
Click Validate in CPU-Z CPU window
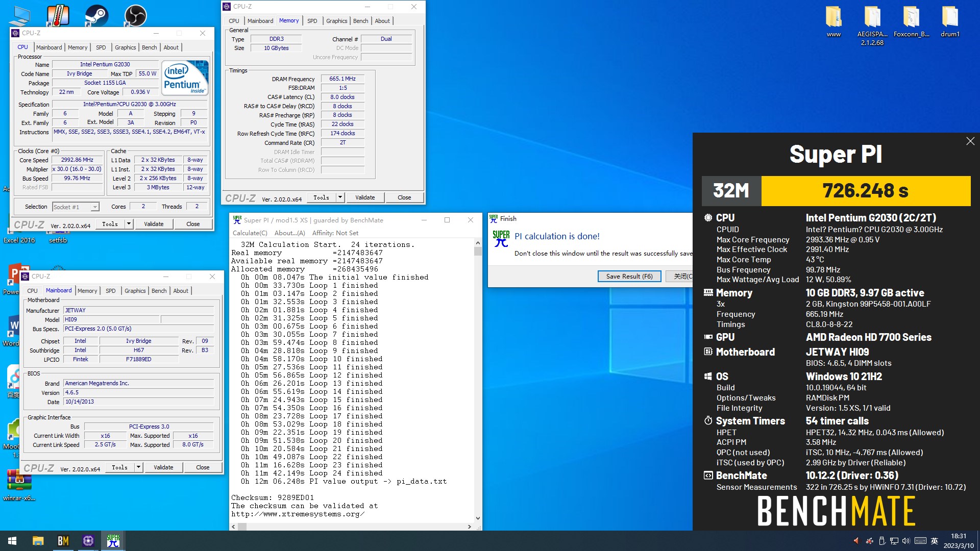[x=154, y=224]
